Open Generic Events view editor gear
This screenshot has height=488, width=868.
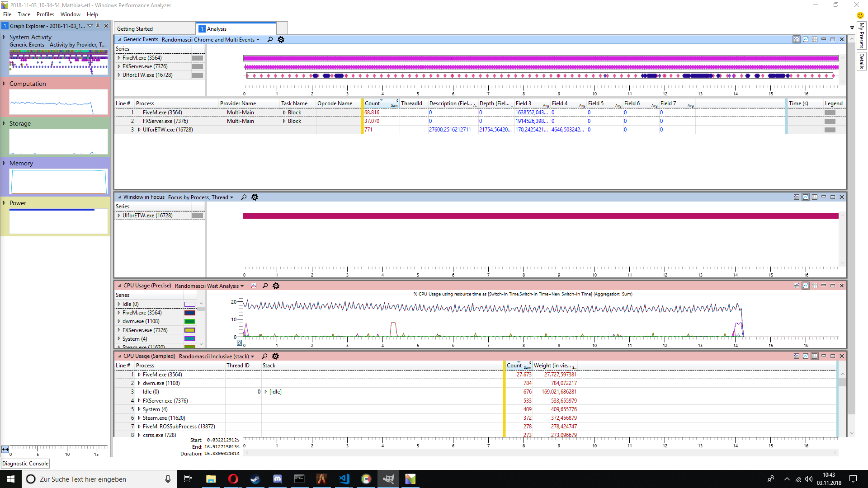coord(281,40)
